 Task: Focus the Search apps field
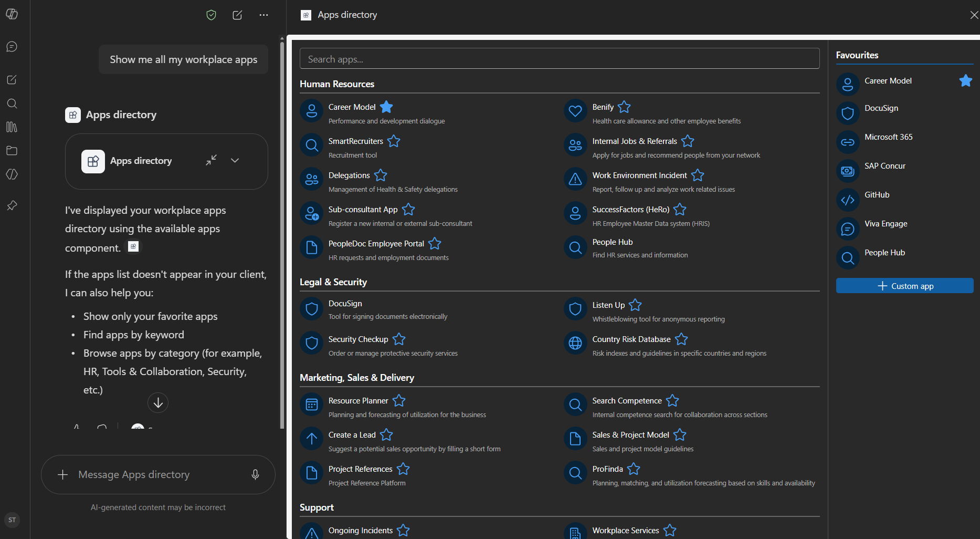pyautogui.click(x=560, y=59)
